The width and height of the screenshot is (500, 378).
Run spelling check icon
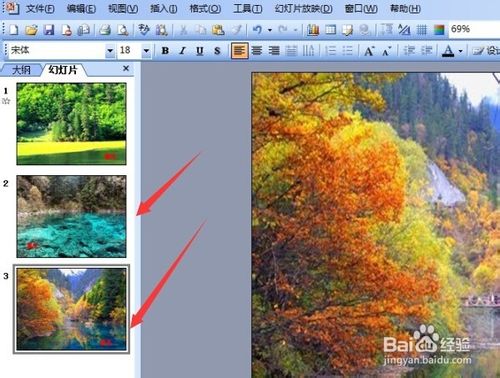pos(144,30)
